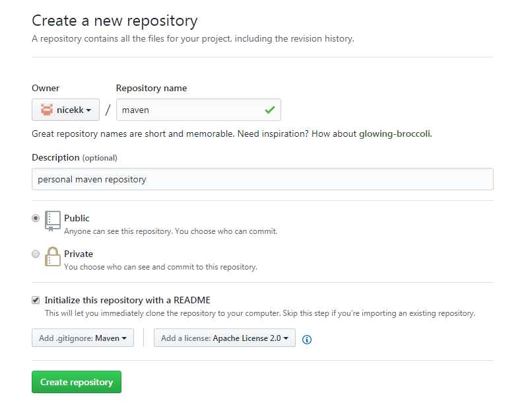532x411 pixels.
Task: Open the Owner nicekk dropdown
Action: [65, 110]
